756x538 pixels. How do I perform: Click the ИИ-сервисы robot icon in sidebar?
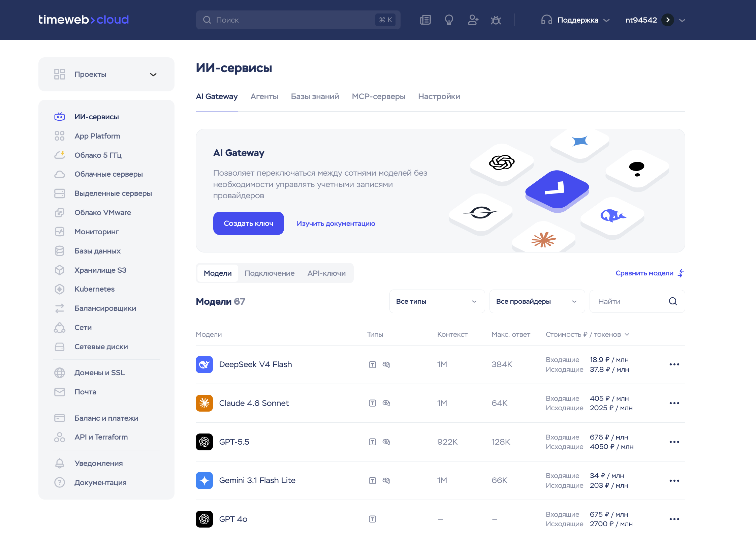tap(60, 117)
